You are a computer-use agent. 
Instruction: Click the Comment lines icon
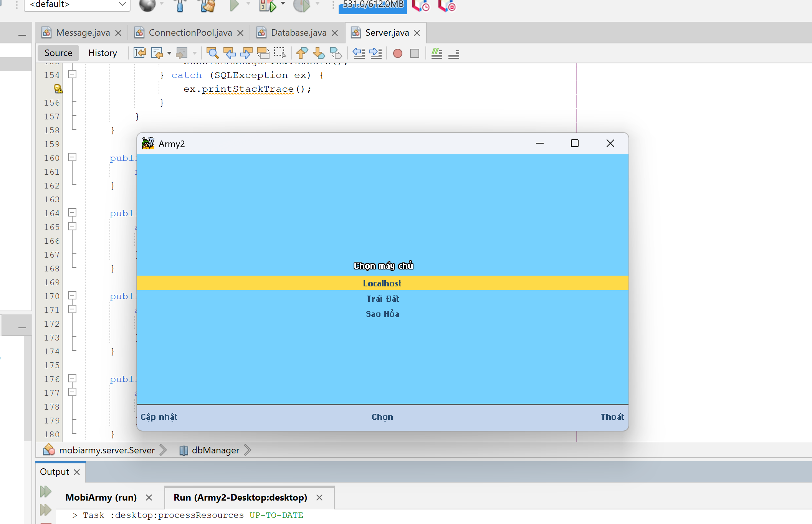point(437,53)
